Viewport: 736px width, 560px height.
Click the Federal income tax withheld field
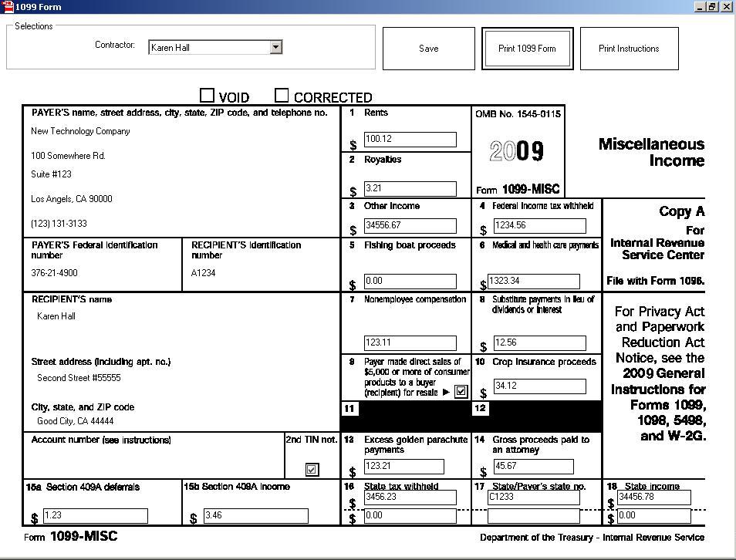click(540, 225)
